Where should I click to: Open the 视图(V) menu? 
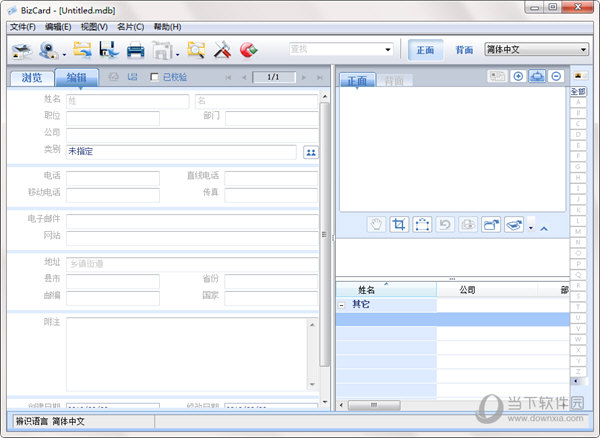point(94,27)
